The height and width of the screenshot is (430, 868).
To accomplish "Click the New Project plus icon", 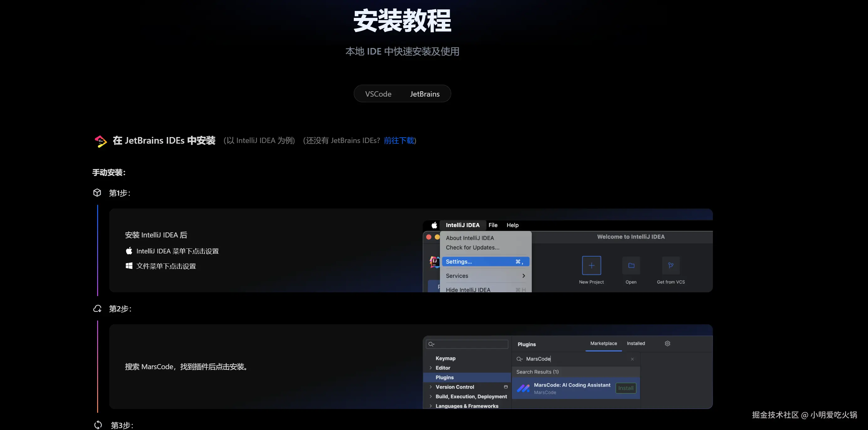I will pos(591,265).
